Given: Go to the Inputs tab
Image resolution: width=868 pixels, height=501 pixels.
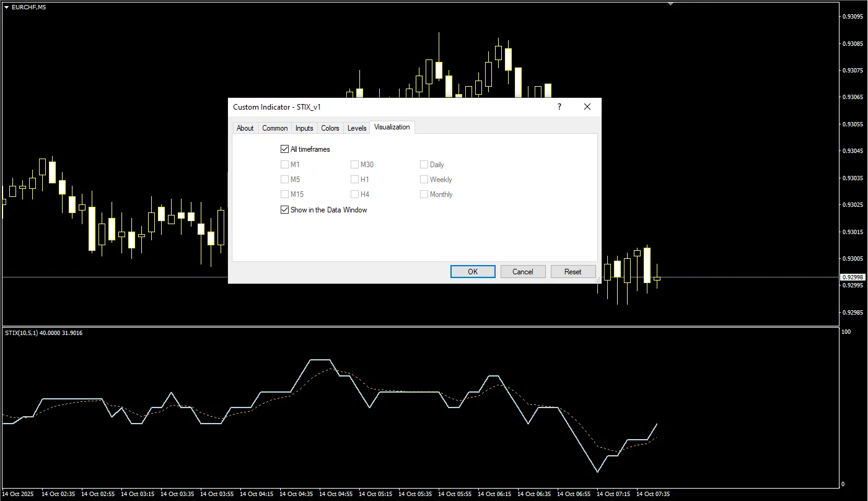Looking at the screenshot, I should point(304,128).
